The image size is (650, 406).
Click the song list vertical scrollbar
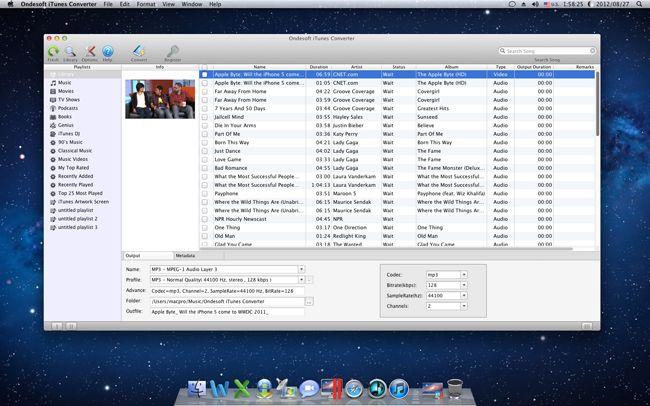597,104
